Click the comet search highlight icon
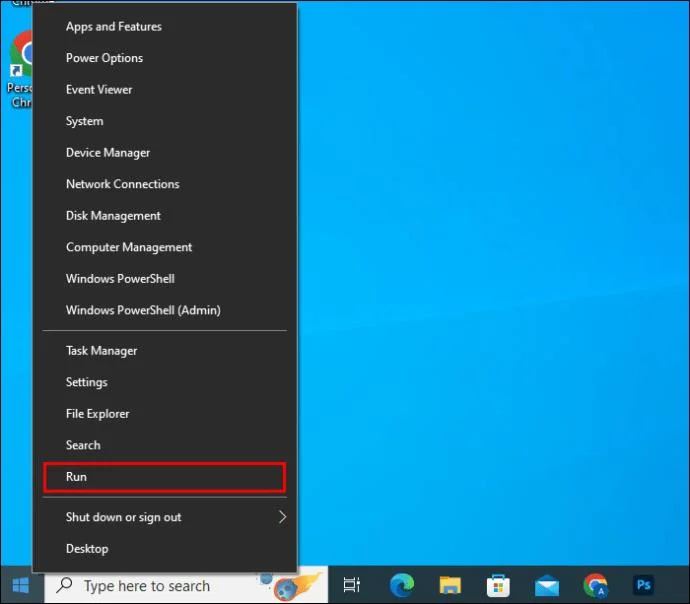The width and height of the screenshot is (690, 604). click(x=292, y=586)
